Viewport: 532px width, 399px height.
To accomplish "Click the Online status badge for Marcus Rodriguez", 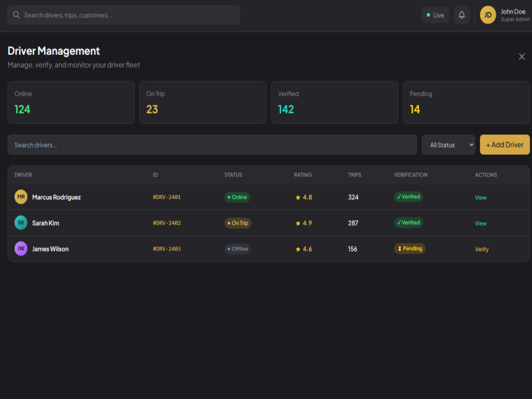I will 237,197.
